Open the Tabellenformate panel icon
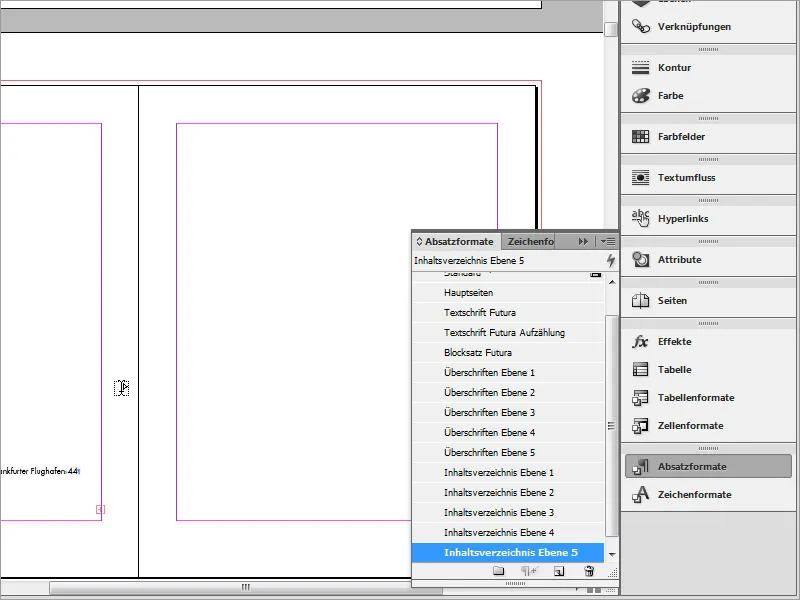The image size is (800, 600). pos(640,397)
